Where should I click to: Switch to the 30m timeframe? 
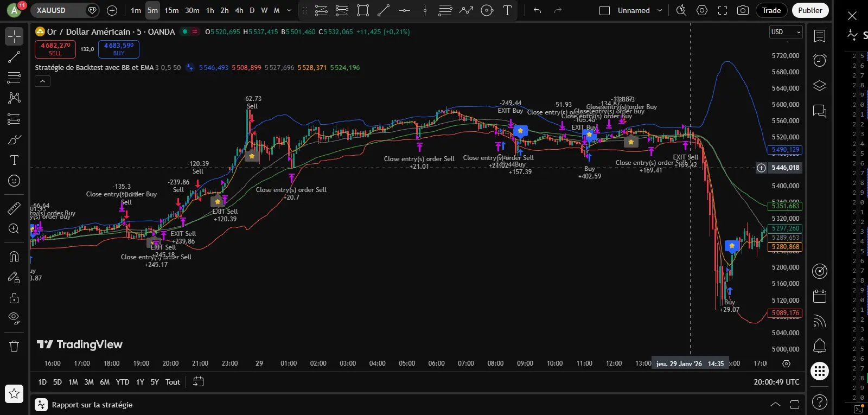[x=192, y=10]
